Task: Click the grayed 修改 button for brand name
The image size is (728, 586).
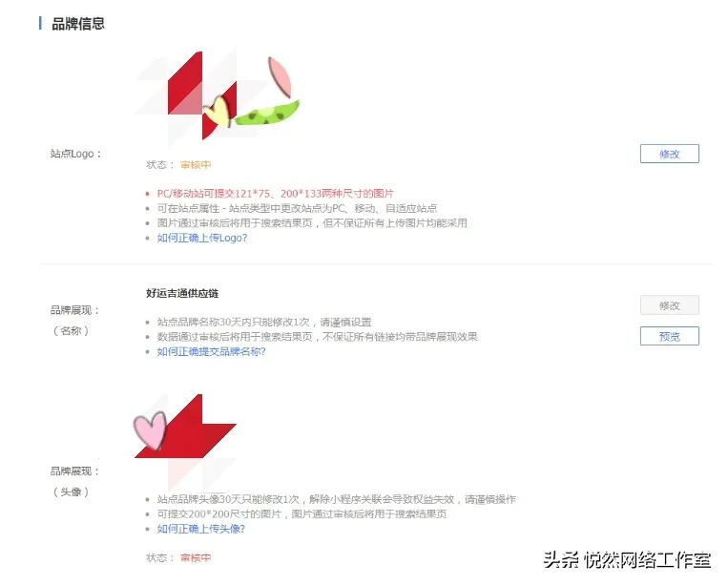Action: click(669, 305)
